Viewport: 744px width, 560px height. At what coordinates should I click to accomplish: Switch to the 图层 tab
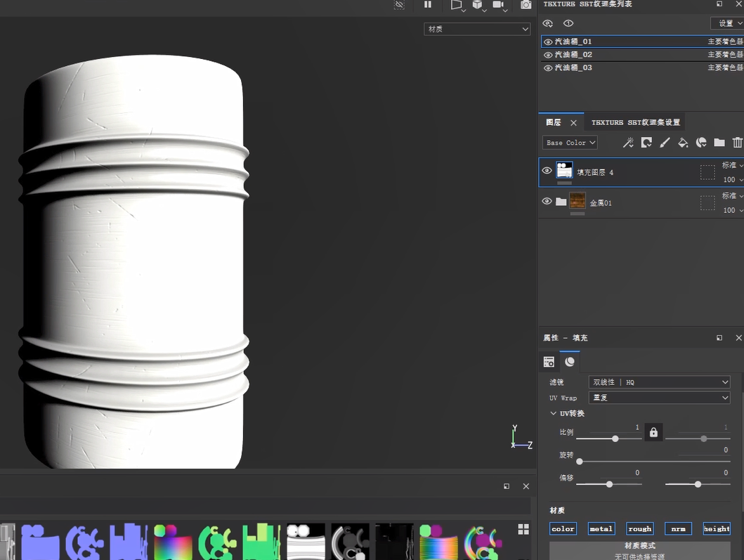[x=554, y=122]
